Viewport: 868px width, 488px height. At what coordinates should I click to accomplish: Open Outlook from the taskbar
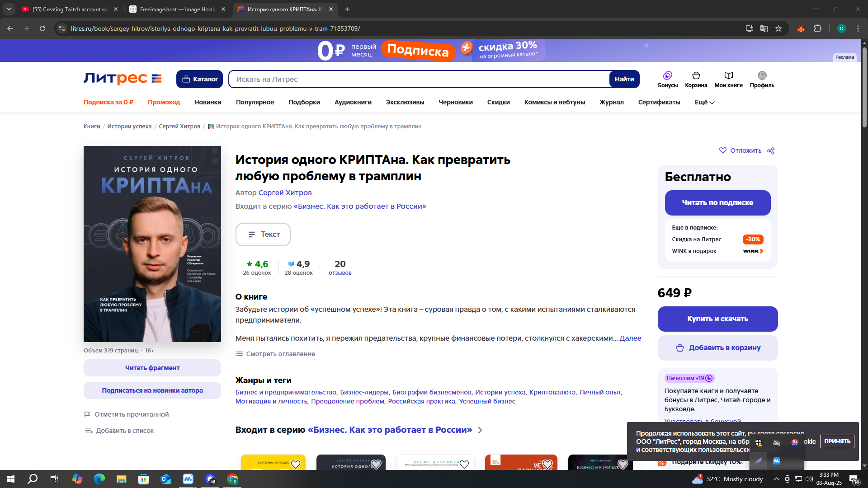pyautogui.click(x=166, y=479)
